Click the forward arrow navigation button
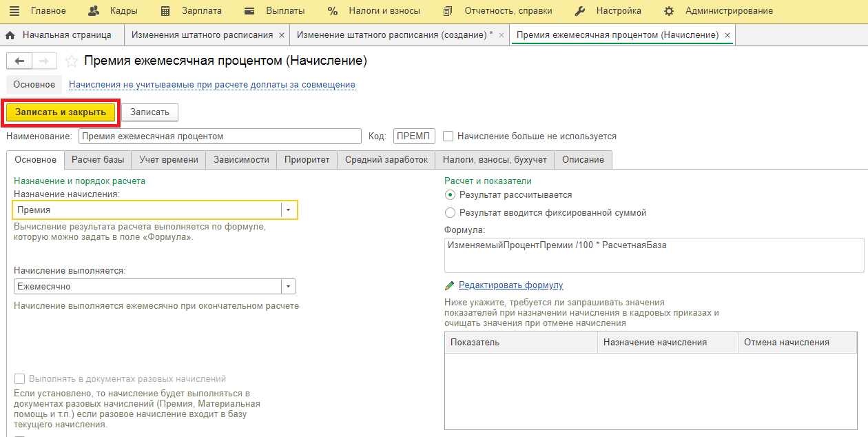The image size is (868, 437). pyautogui.click(x=43, y=61)
